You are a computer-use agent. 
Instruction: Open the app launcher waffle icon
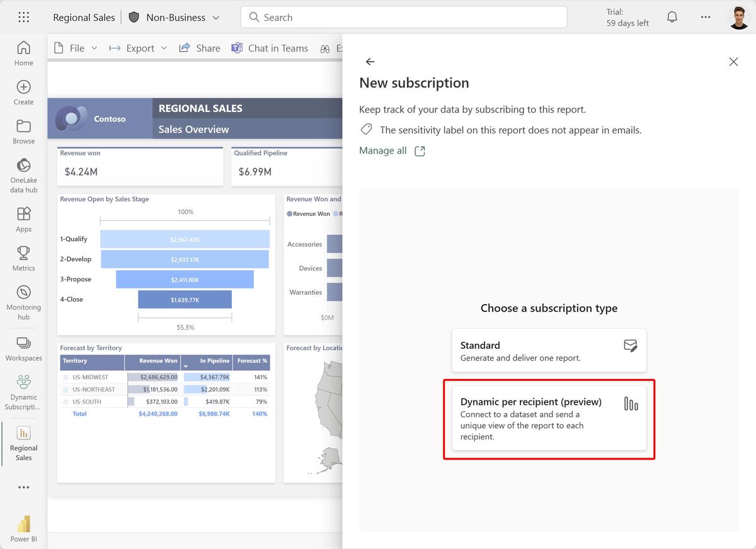(23, 17)
